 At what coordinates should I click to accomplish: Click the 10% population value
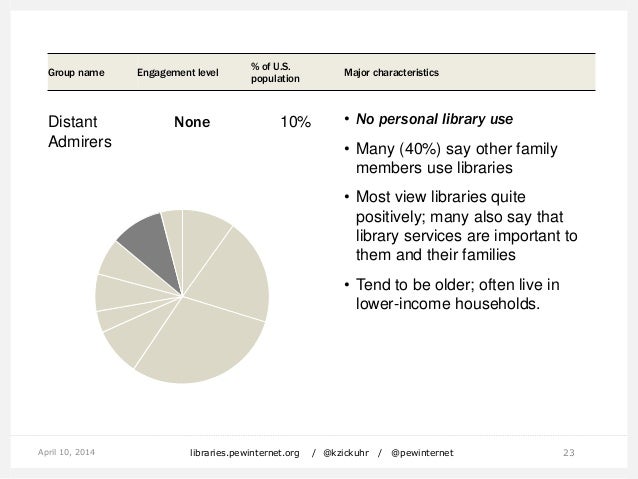pyautogui.click(x=295, y=123)
